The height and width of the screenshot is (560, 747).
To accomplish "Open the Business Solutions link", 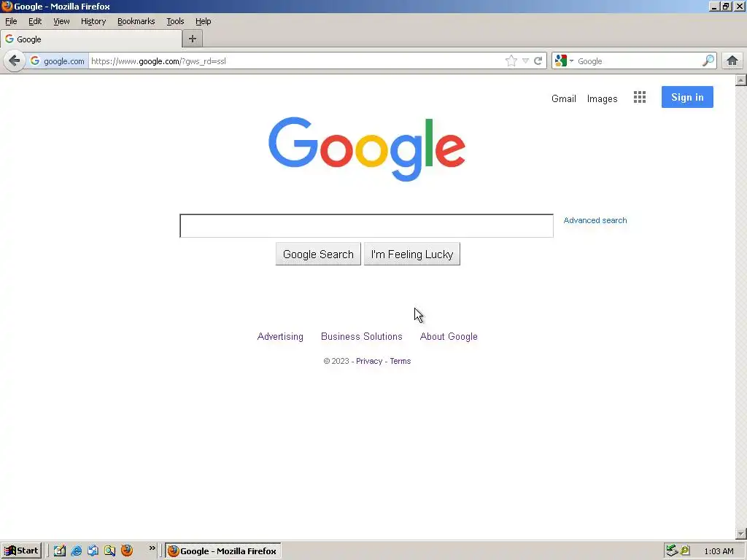I will point(362,336).
